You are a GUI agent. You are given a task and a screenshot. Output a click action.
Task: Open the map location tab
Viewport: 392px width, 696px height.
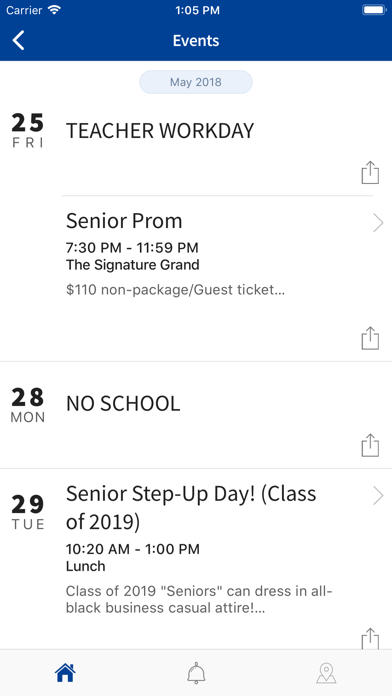point(326,673)
